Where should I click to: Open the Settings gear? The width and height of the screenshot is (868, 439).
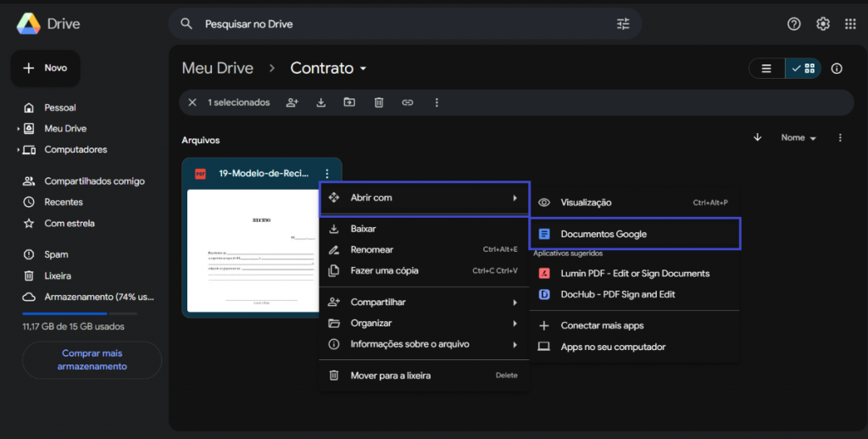[x=822, y=24]
